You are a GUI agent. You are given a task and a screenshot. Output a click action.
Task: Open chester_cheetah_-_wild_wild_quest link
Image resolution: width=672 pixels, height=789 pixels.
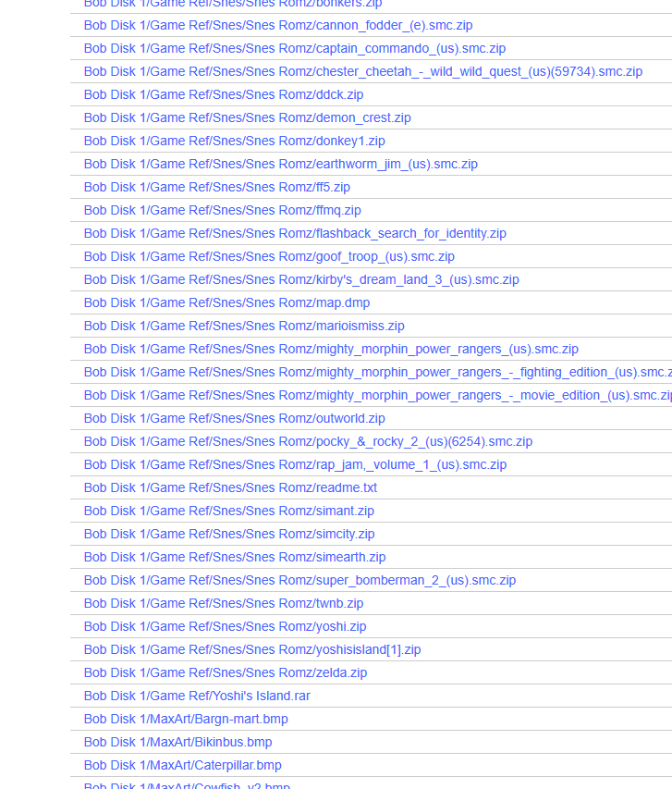(363, 71)
